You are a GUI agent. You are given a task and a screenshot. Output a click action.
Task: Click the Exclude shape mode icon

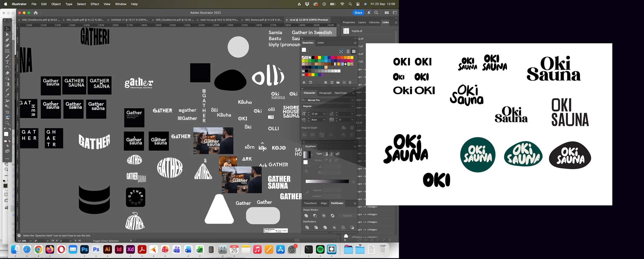(333, 216)
